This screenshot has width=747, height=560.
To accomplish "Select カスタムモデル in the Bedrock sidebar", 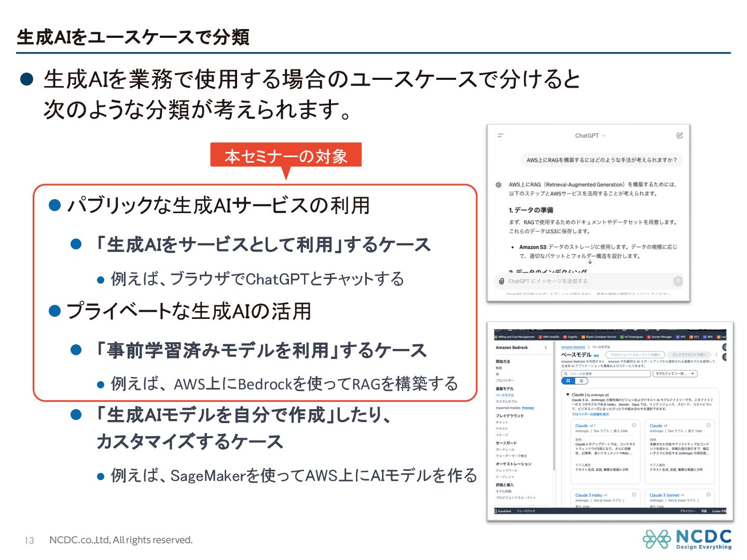I will [506, 401].
